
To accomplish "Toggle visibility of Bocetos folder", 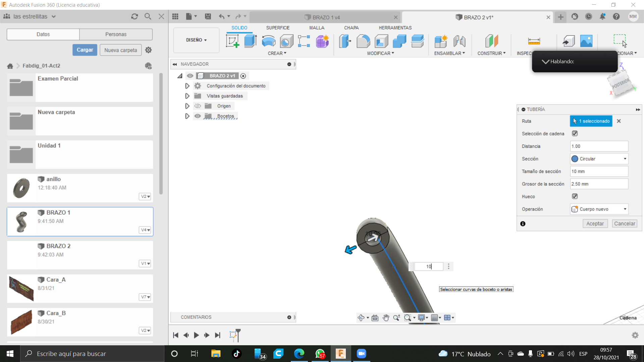I will pyautogui.click(x=198, y=116).
